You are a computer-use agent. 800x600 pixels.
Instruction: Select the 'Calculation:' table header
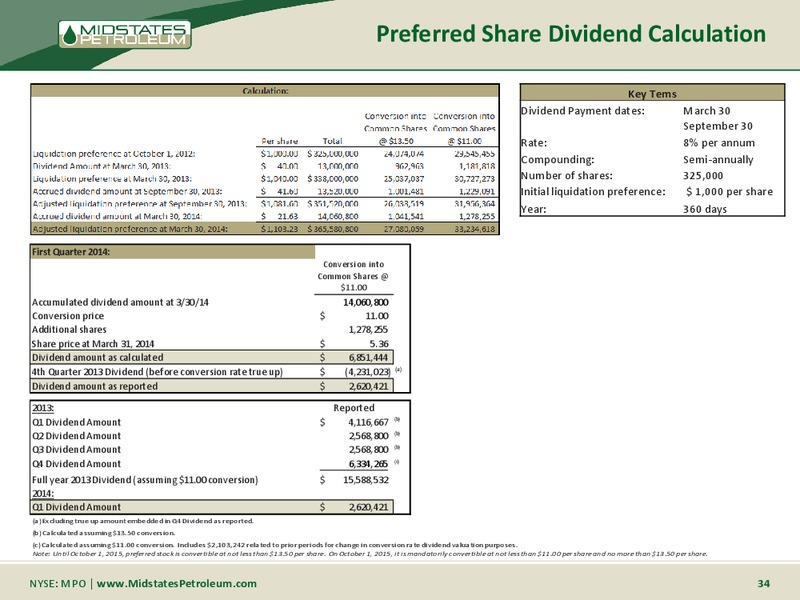(265, 91)
